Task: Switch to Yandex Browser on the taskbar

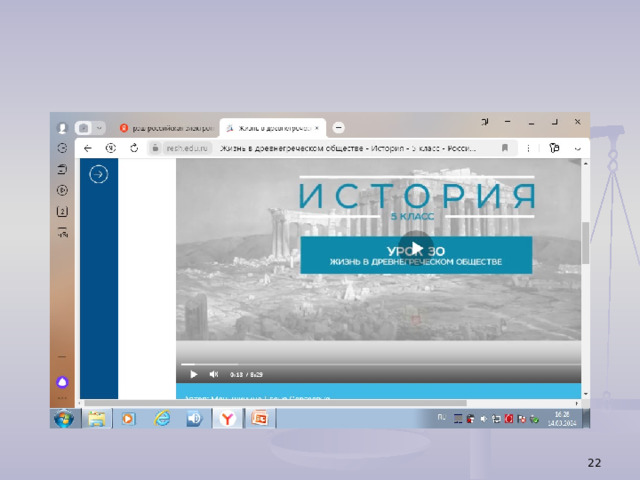Action: 227,419
